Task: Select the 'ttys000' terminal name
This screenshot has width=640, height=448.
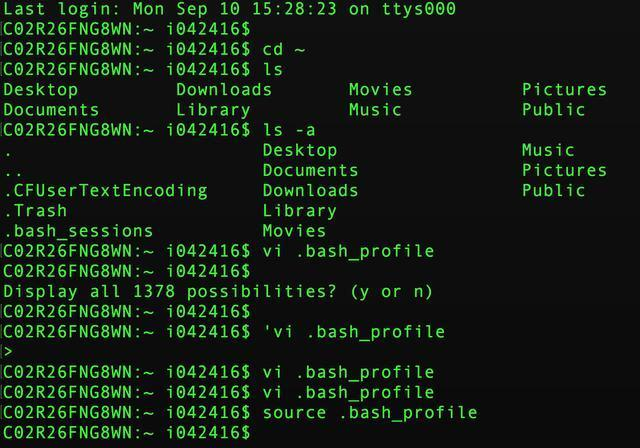Action: [x=418, y=9]
